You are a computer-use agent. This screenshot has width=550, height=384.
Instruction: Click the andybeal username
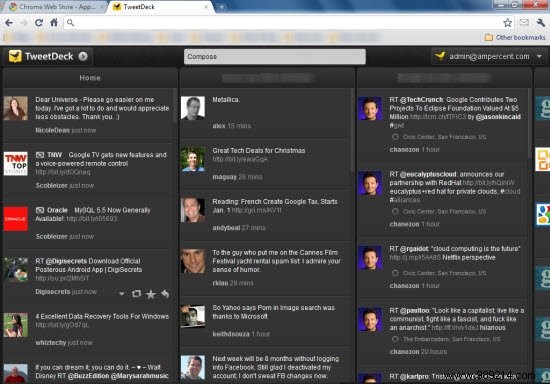tap(226, 228)
